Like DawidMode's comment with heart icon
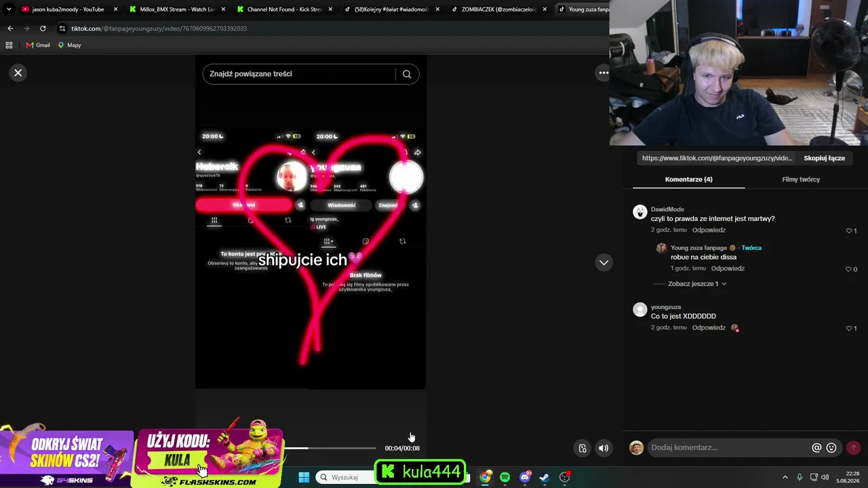Viewport: 868px width, 488px height. pos(849,230)
